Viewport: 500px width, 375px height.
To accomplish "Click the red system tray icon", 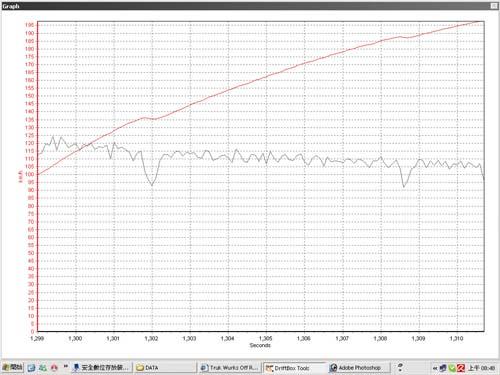I will click(461, 368).
